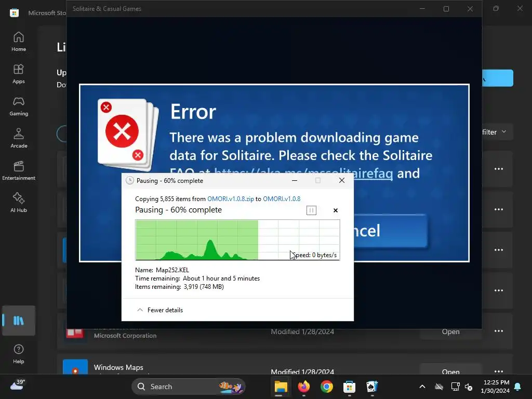Launch Firefox from taskbar
The width and height of the screenshot is (532, 399).
click(303, 387)
